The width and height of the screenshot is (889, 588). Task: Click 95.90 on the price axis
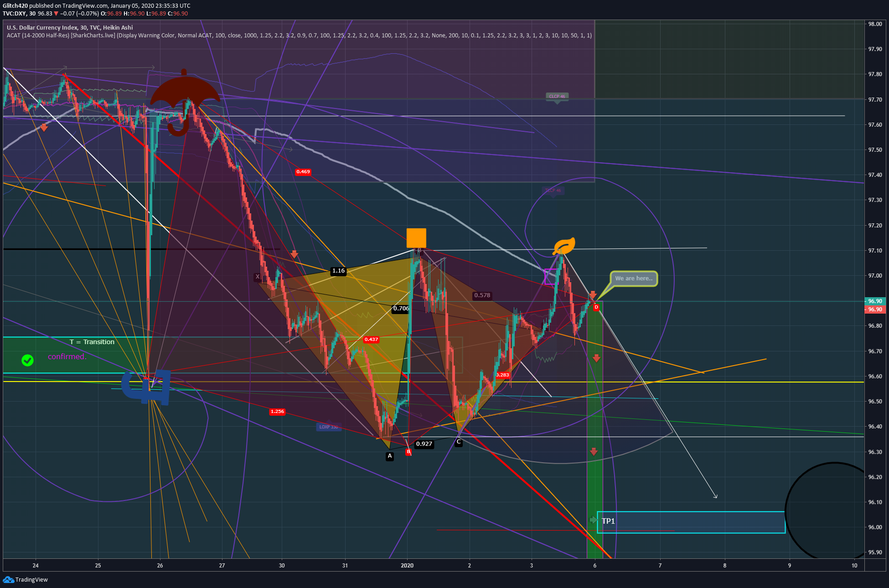click(875, 552)
